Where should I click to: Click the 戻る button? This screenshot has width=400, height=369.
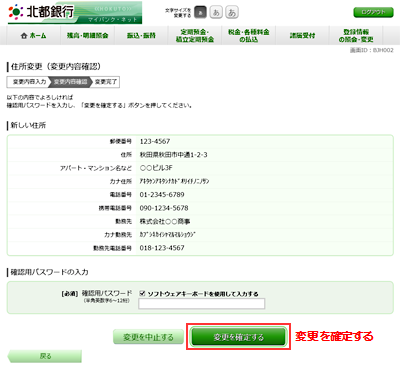[x=44, y=356]
